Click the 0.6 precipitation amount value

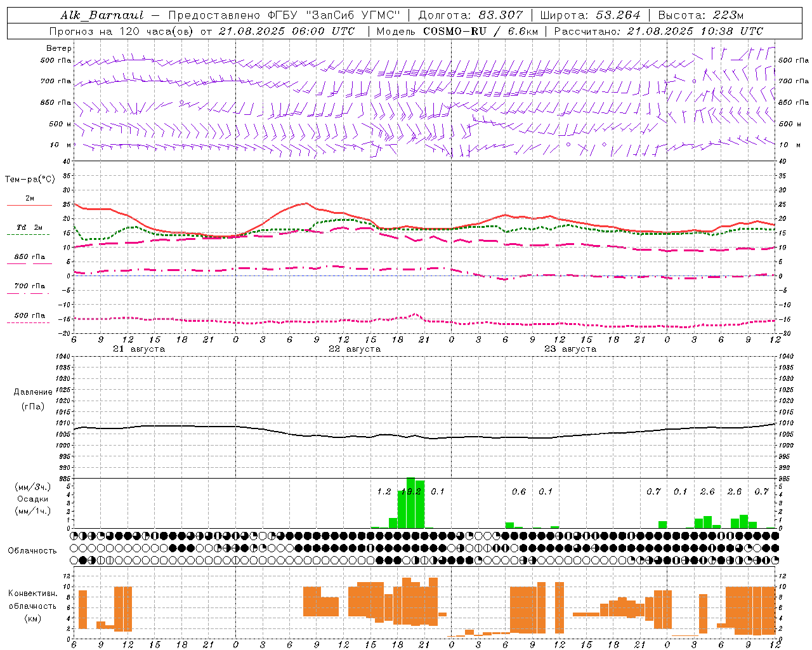(x=519, y=492)
